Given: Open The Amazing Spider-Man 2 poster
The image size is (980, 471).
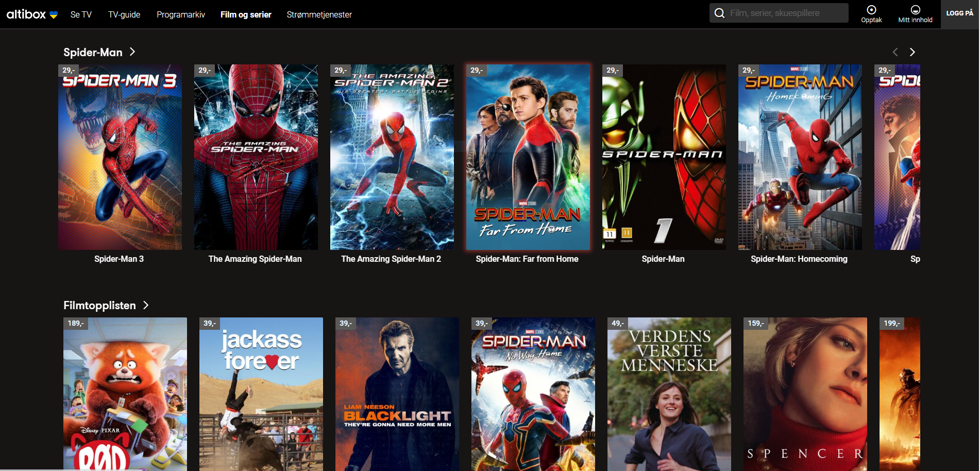Looking at the screenshot, I should pos(392,157).
